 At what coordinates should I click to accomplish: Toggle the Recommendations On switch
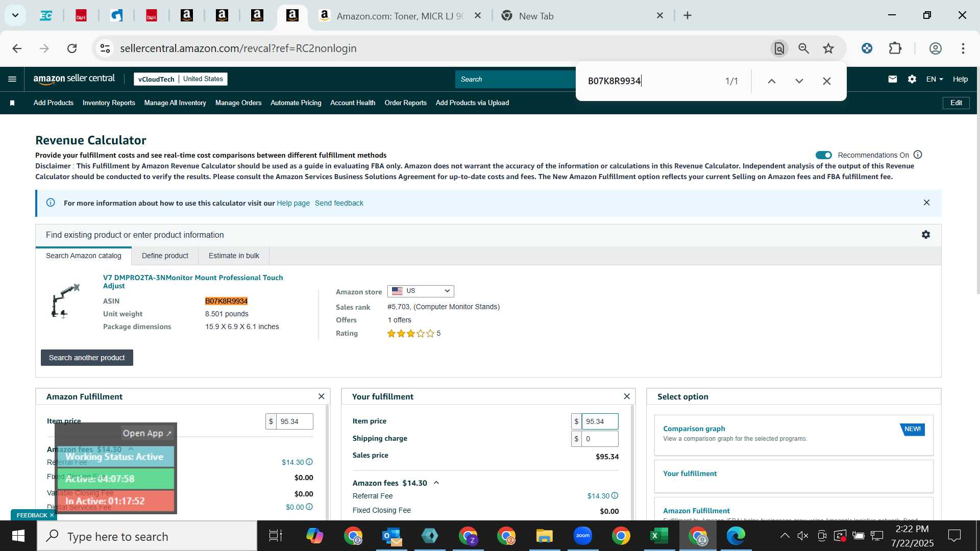823,155
